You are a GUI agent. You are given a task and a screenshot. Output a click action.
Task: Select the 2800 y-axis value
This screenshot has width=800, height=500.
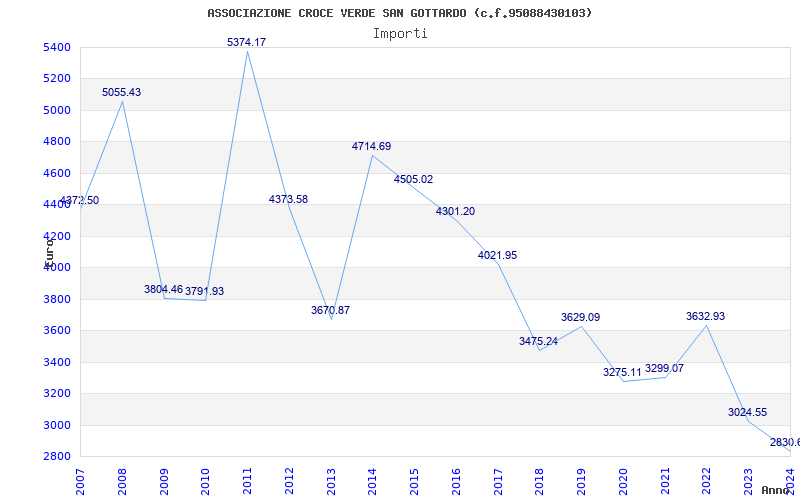click(58, 456)
